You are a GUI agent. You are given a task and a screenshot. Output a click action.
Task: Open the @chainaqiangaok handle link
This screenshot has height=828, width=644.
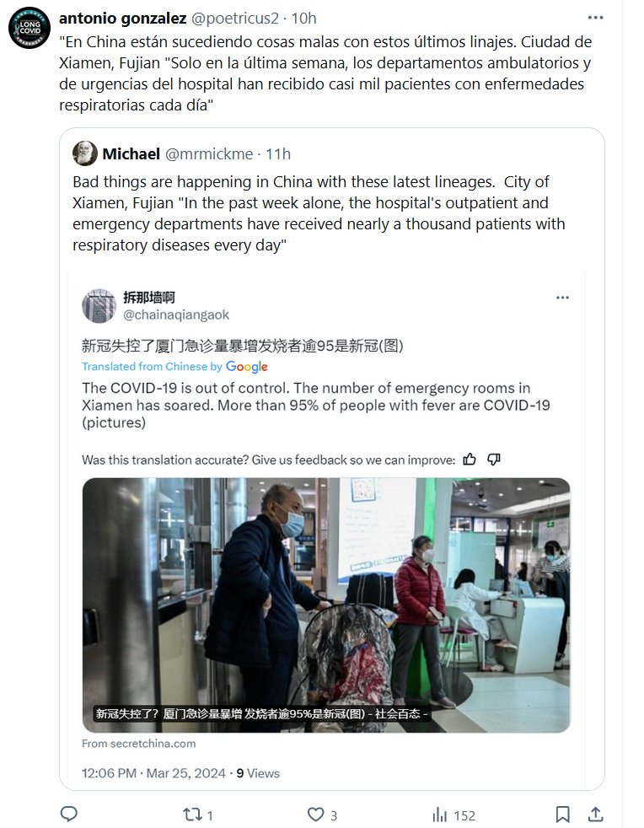(x=176, y=315)
